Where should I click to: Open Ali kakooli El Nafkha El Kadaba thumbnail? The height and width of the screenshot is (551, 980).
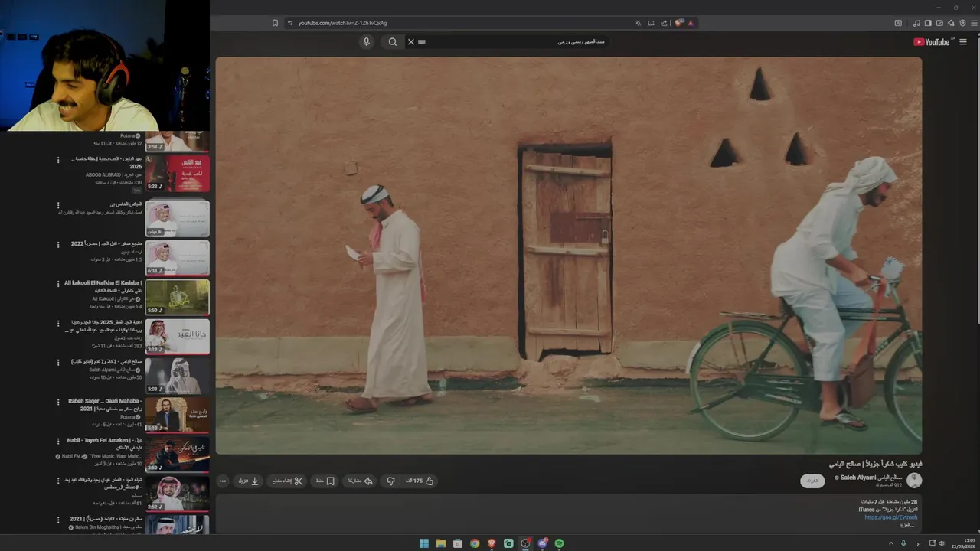[x=177, y=297]
